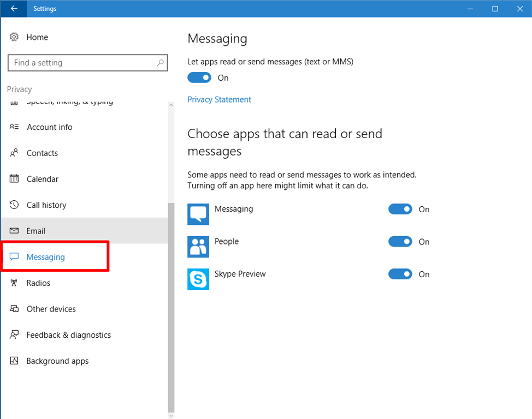Click the Skype Preview app name
Image resolution: width=532 pixels, height=419 pixels.
240,273
